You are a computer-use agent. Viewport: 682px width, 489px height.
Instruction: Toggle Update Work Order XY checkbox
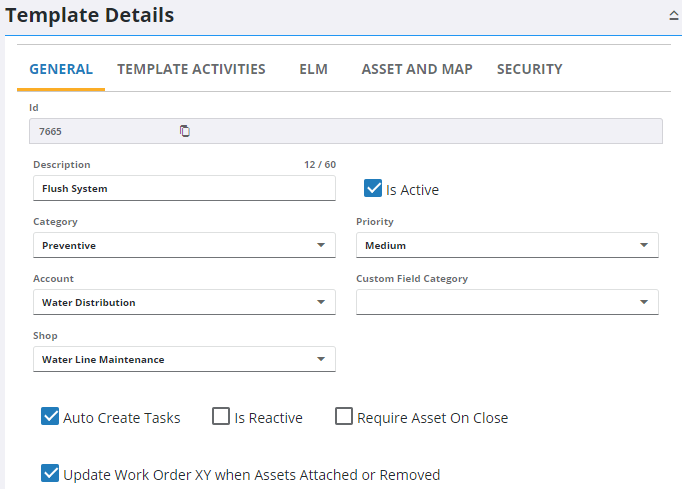click(51, 474)
